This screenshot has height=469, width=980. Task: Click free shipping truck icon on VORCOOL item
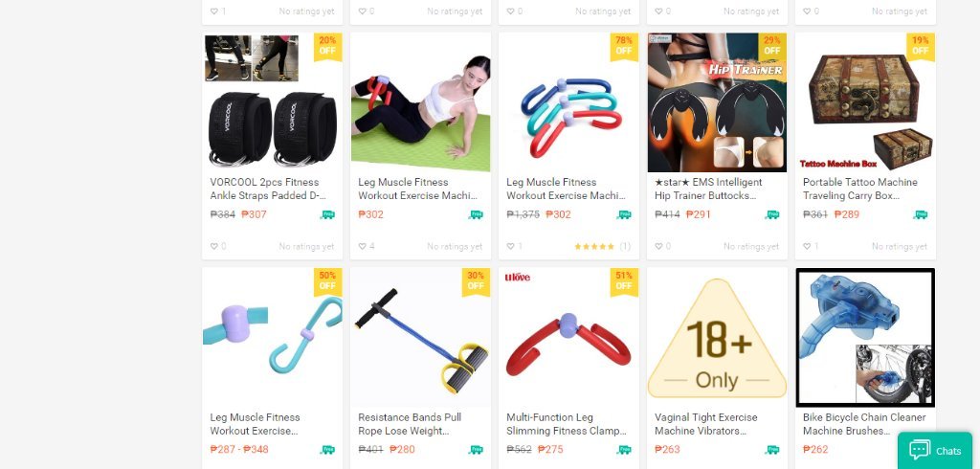(327, 214)
